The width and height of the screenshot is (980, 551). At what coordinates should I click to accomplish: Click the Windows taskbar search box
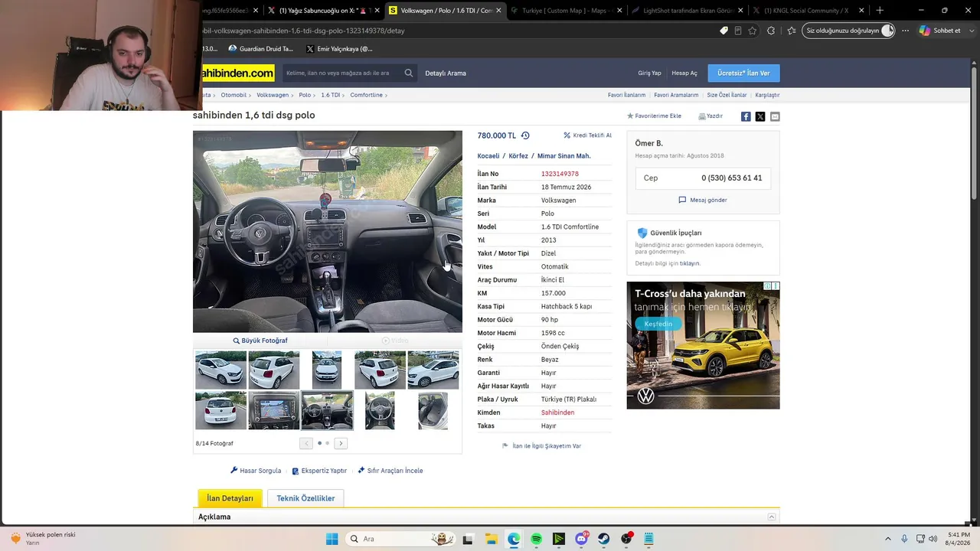[400, 539]
